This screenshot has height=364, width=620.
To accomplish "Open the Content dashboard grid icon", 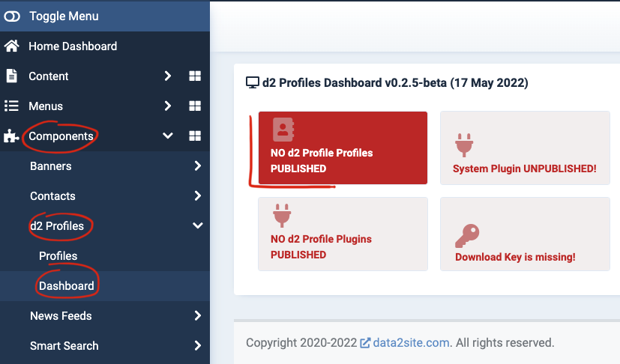I will pos(195,76).
